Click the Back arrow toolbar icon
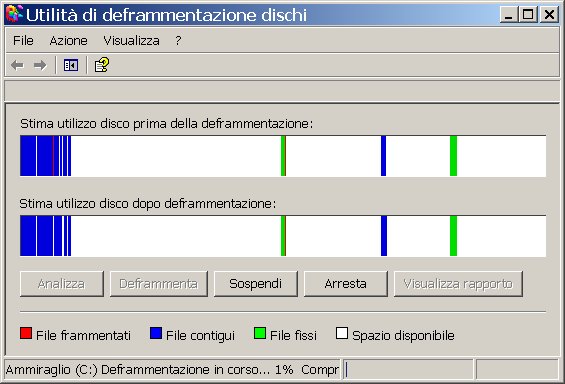 tap(17, 66)
